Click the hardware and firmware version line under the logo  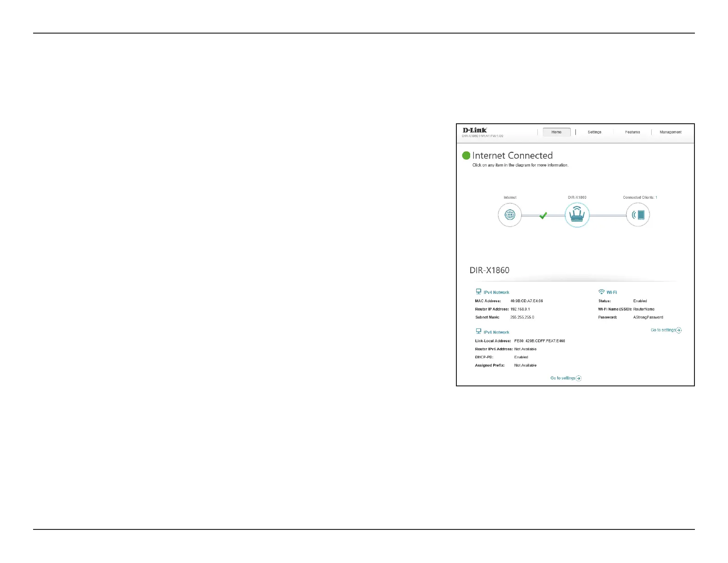point(483,136)
